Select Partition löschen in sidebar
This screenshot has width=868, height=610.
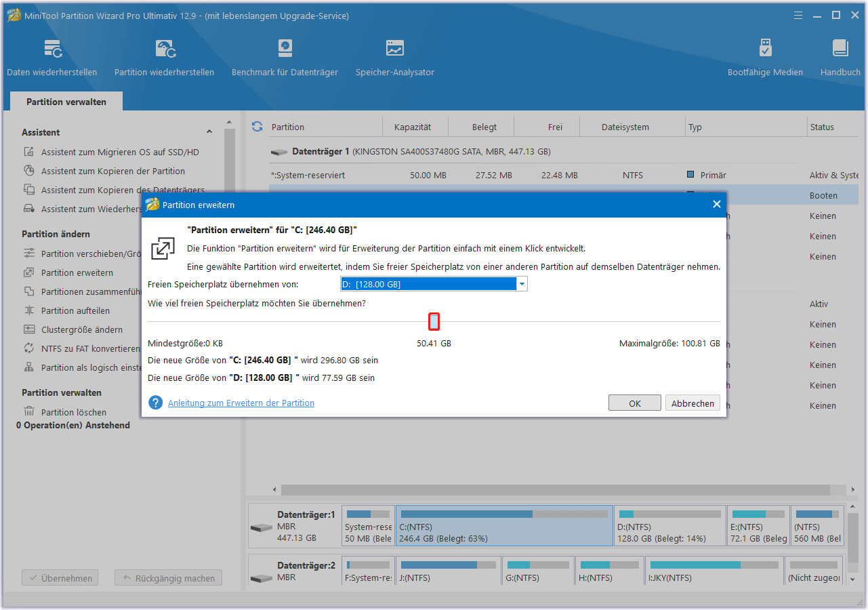click(73, 412)
